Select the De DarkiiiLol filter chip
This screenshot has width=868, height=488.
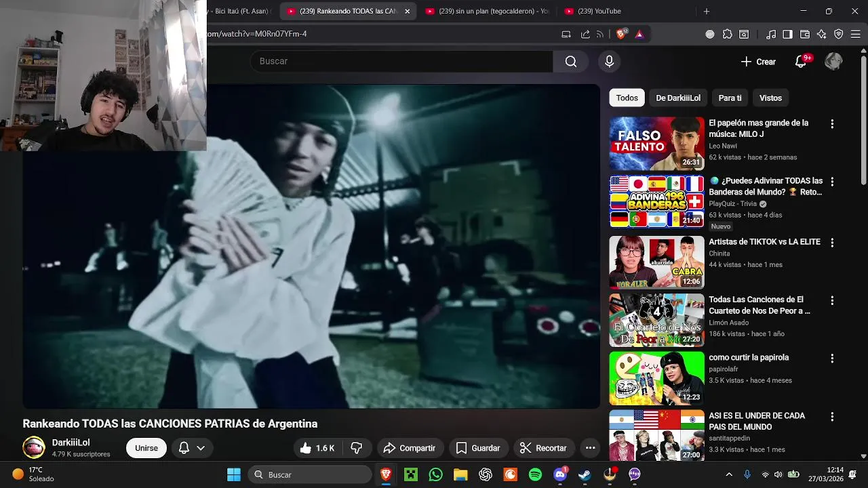click(x=678, y=98)
